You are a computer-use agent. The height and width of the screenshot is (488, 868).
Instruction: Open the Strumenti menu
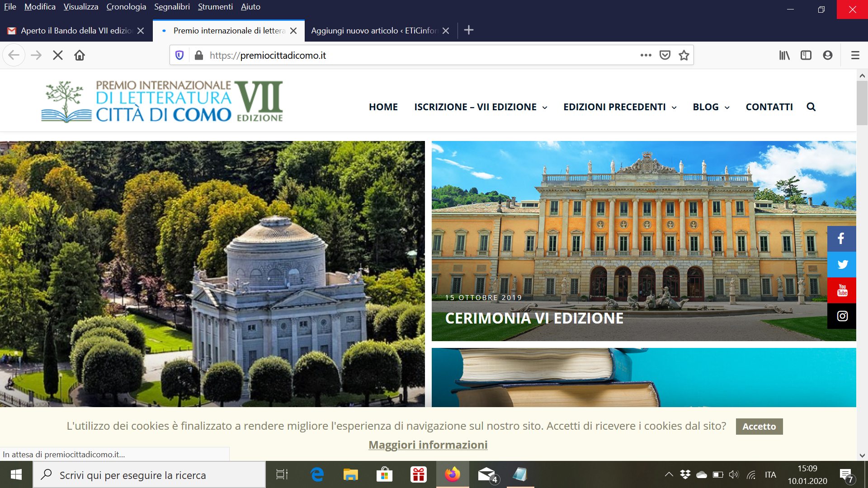[215, 7]
